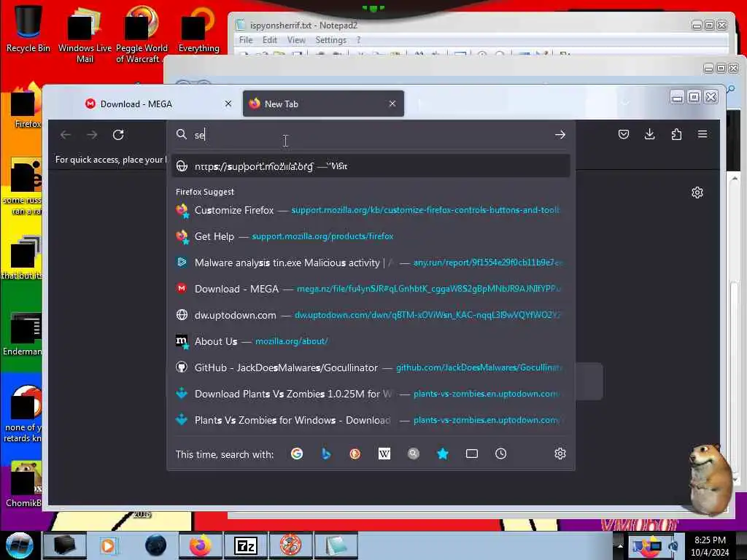
Task: Open Settings menu in Notepad2
Action: [x=330, y=40]
